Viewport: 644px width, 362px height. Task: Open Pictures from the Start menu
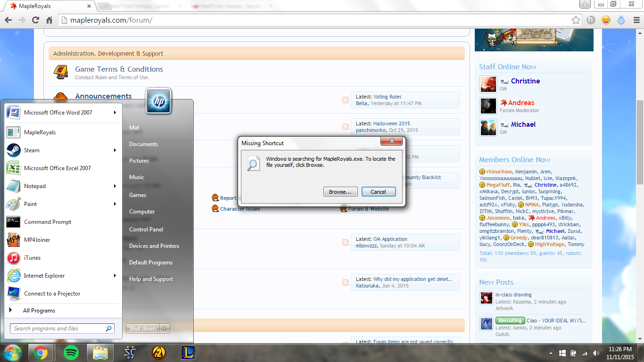139,161
